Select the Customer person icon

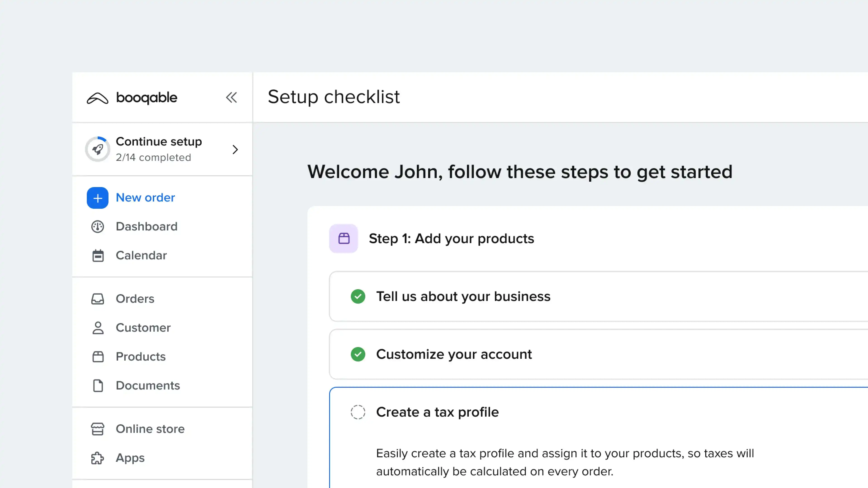[x=98, y=328]
